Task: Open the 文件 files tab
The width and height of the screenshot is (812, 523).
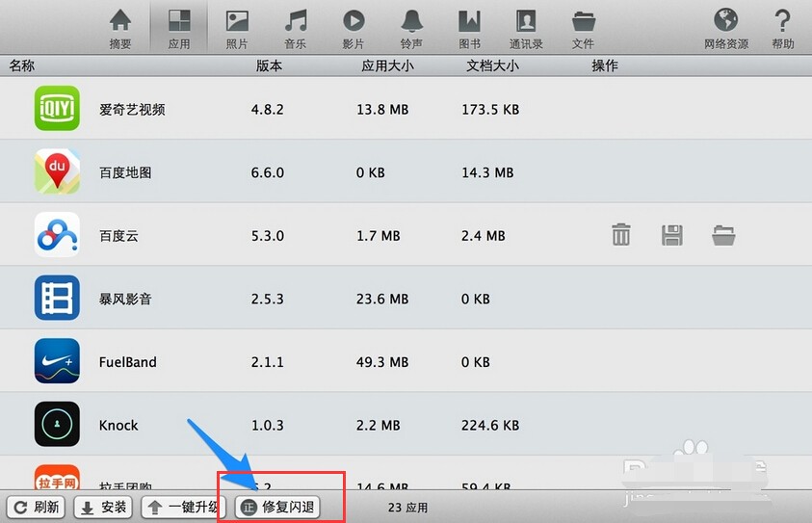Action: (x=583, y=29)
